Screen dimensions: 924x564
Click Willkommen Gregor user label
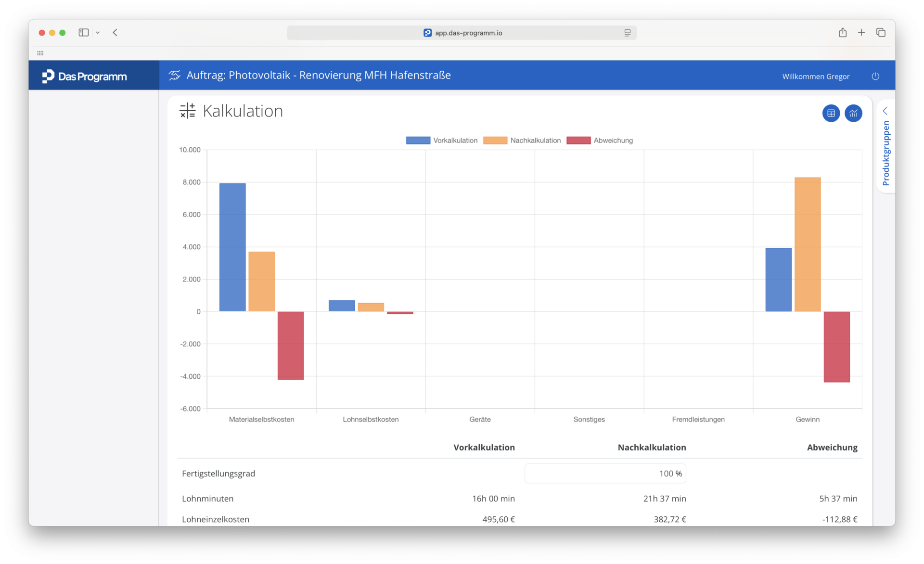(816, 77)
